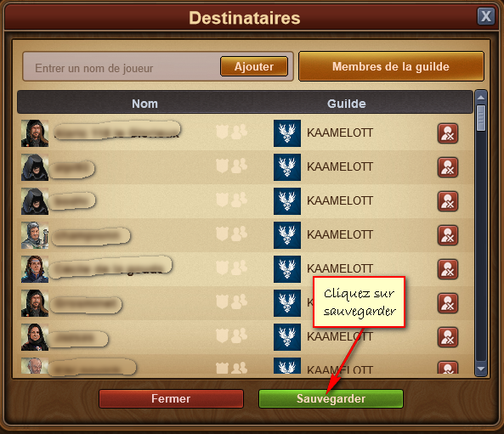Click the first row's KAAMELOTT guild emblem
Image resolution: width=504 pixels, height=434 pixels.
click(x=287, y=133)
